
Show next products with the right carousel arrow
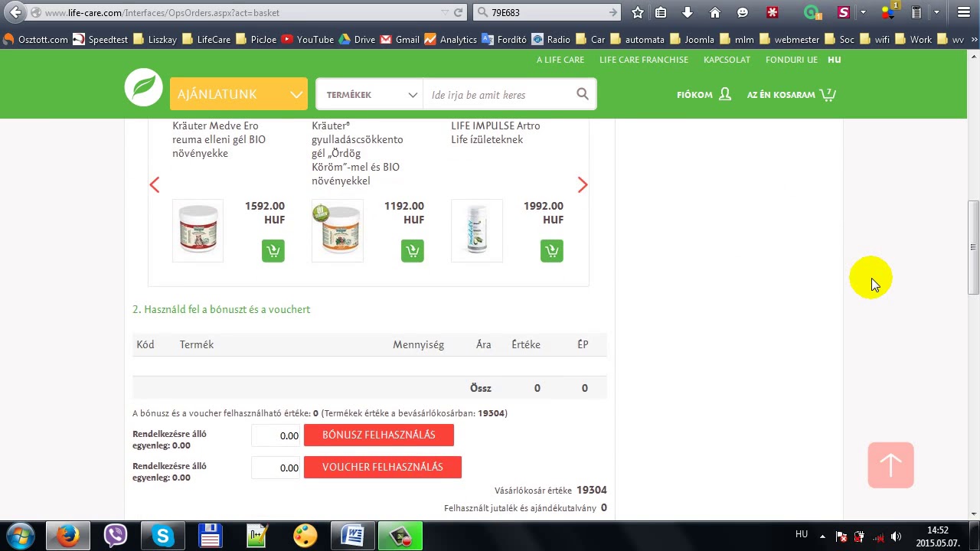click(x=583, y=184)
